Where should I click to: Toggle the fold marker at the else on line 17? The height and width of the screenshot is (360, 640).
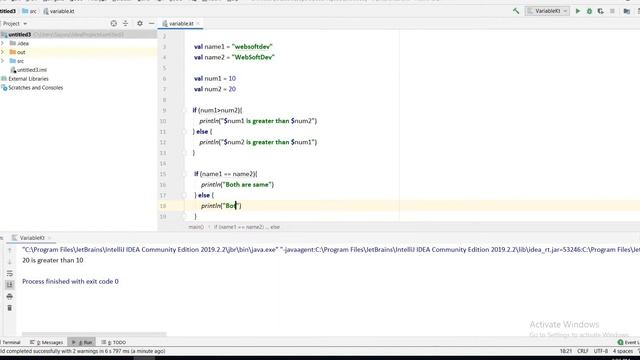(184, 195)
